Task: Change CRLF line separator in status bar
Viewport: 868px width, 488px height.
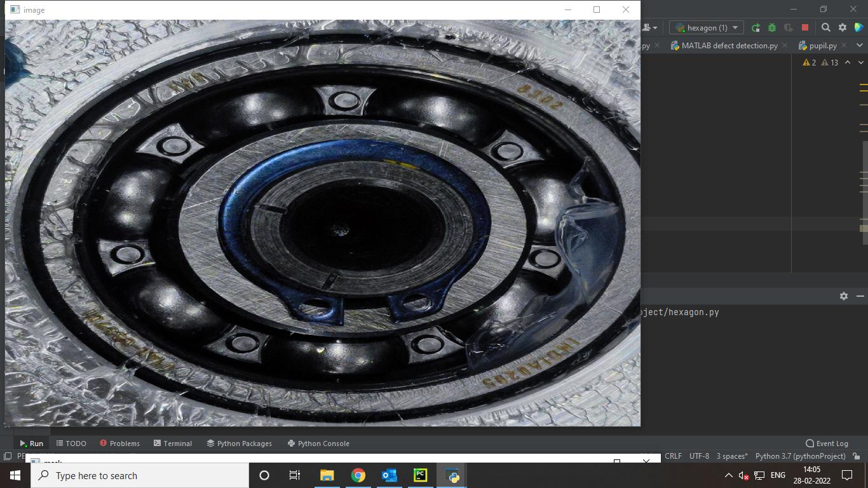Action: click(673, 456)
